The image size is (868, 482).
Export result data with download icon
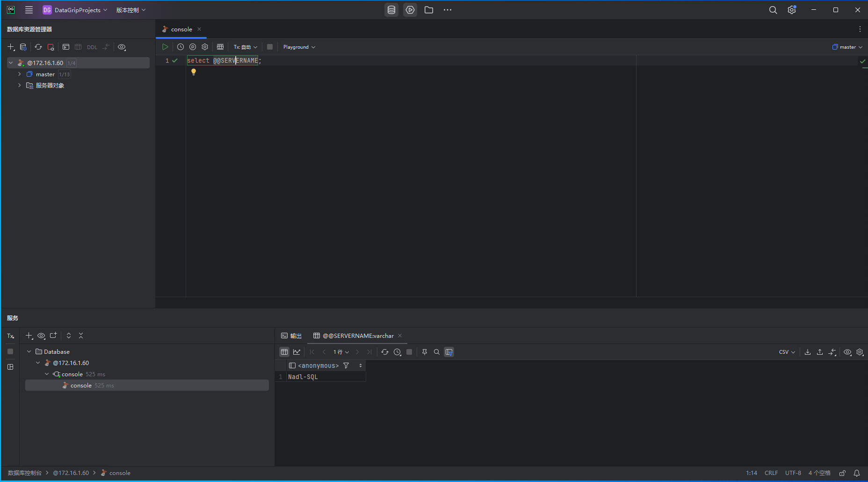pos(808,352)
